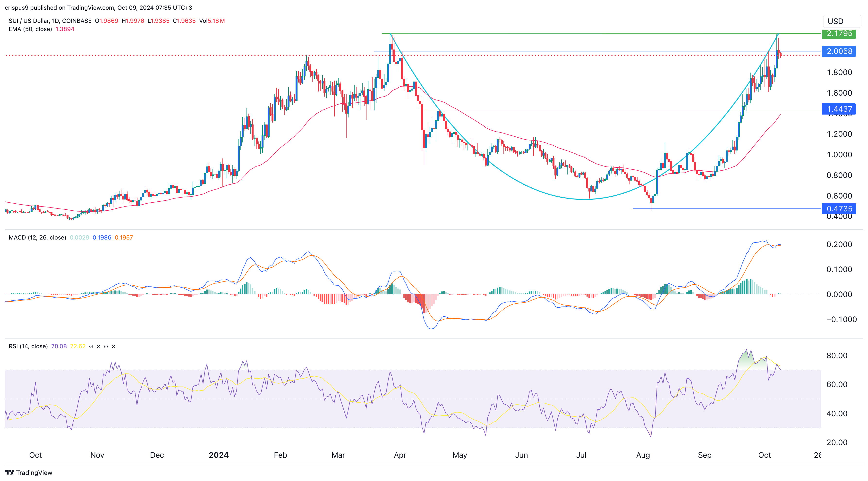This screenshot has height=481, width=868.
Task: Click the 1.2000 price scale label
Action: 839,134
